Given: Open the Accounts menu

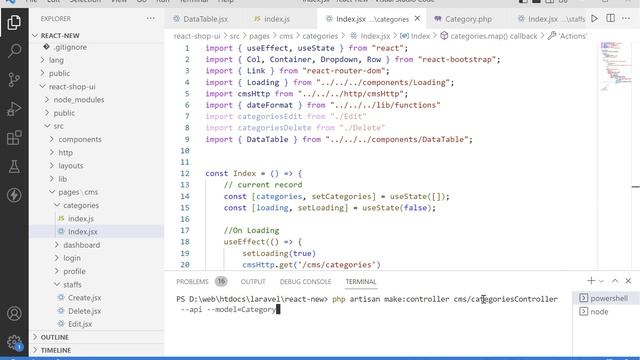Looking at the screenshot, I should 14,313.
